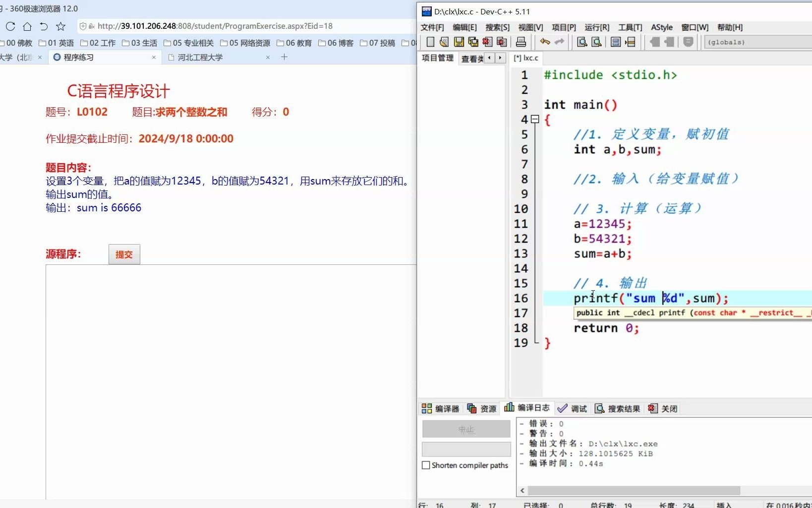Click the Goto line icon in Dev-C++
Viewport: 812px width, 508px height.
point(630,42)
